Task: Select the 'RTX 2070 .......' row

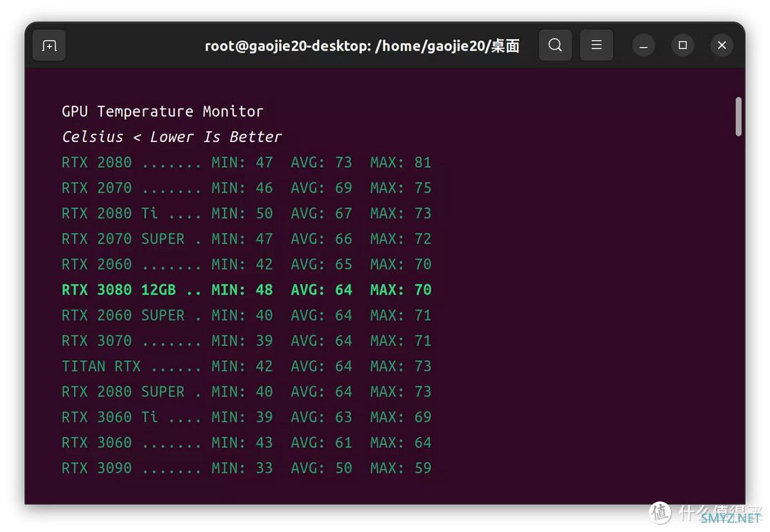Action: [x=247, y=188]
